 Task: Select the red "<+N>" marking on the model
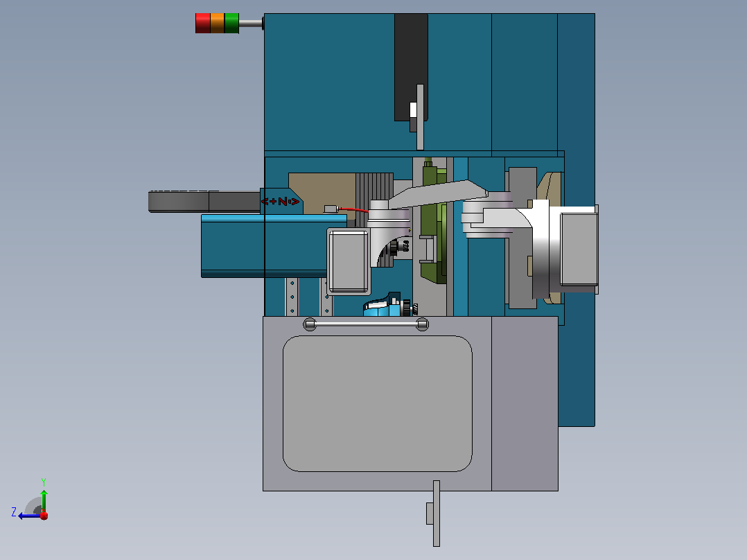pos(281,202)
